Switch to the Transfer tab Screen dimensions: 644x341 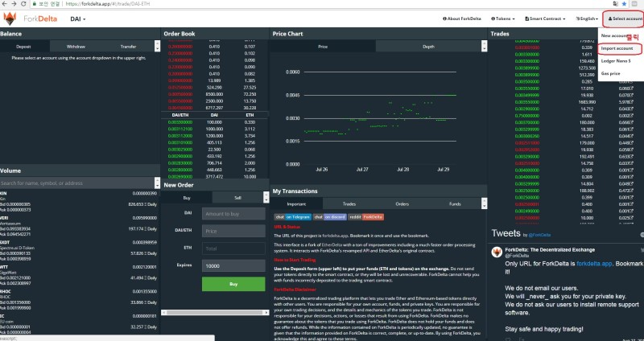click(128, 47)
